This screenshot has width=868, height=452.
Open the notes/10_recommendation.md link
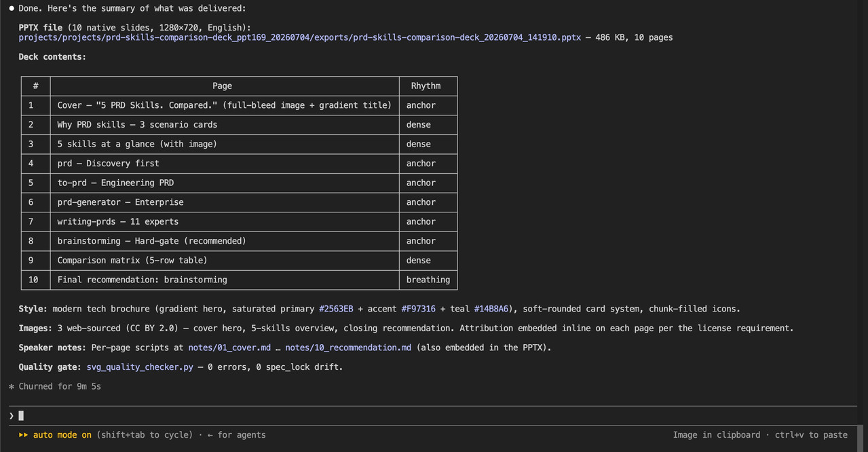(348, 347)
